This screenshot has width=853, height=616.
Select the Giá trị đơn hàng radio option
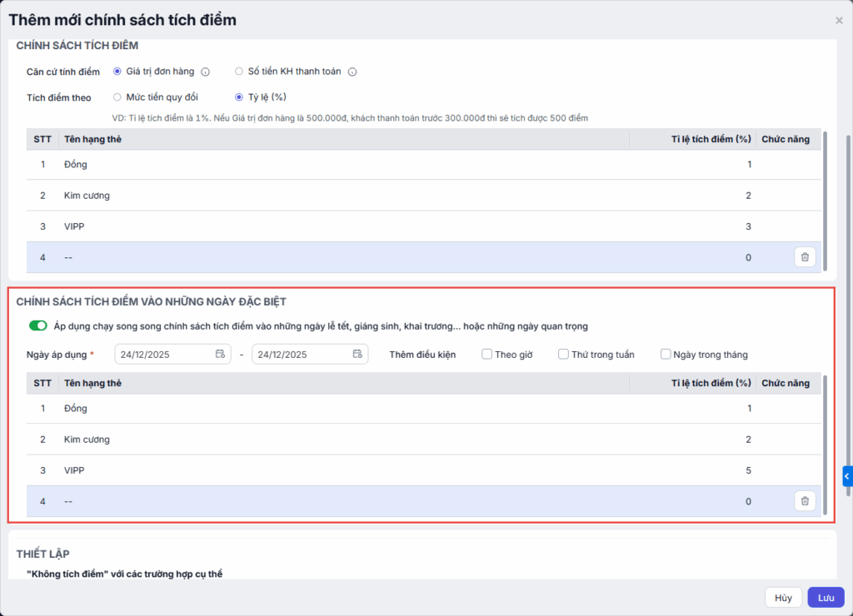[117, 72]
